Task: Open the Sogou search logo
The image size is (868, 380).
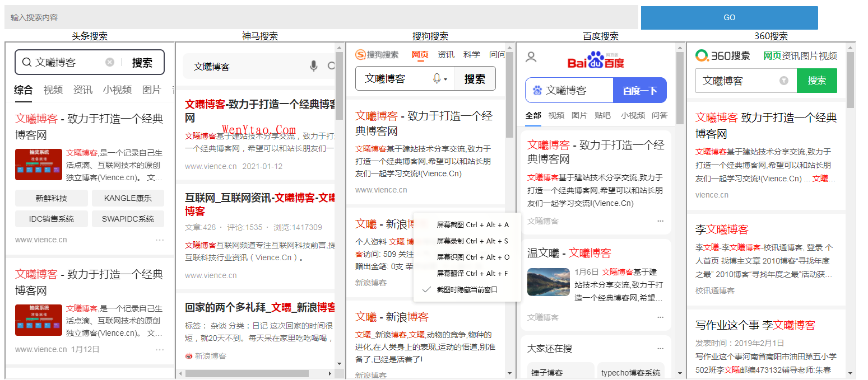Action: (377, 54)
